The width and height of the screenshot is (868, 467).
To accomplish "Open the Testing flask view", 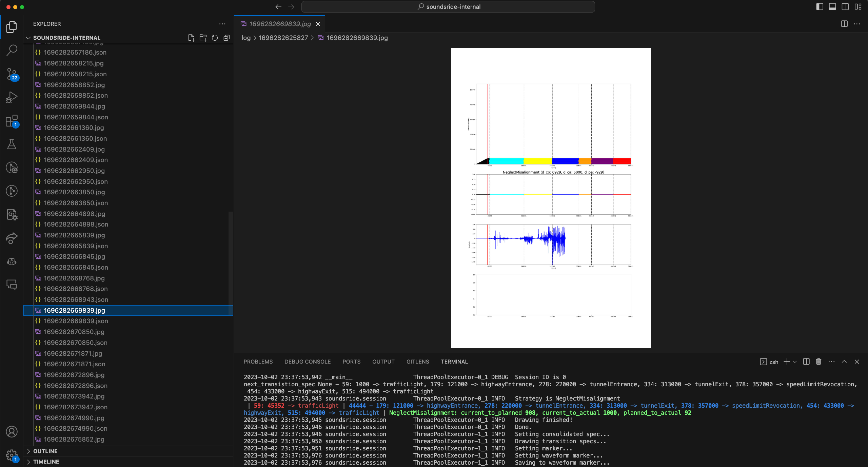I will [12, 144].
